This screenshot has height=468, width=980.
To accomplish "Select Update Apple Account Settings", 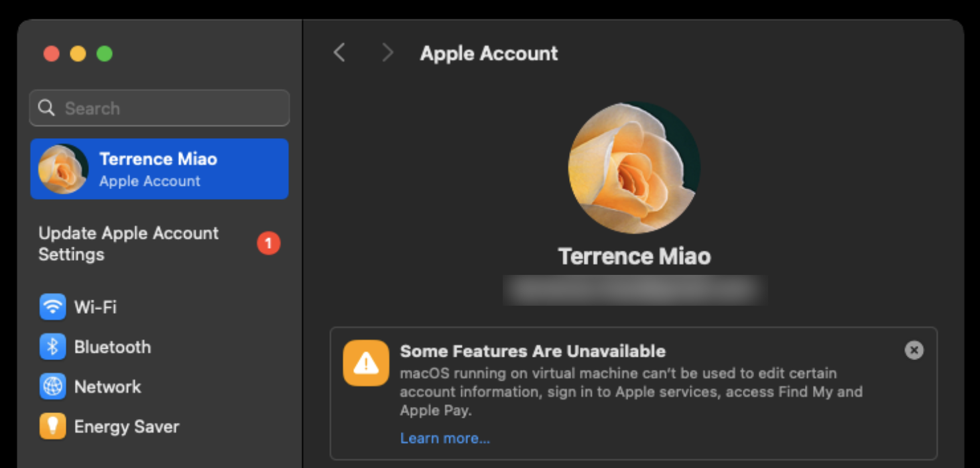I will (x=129, y=243).
